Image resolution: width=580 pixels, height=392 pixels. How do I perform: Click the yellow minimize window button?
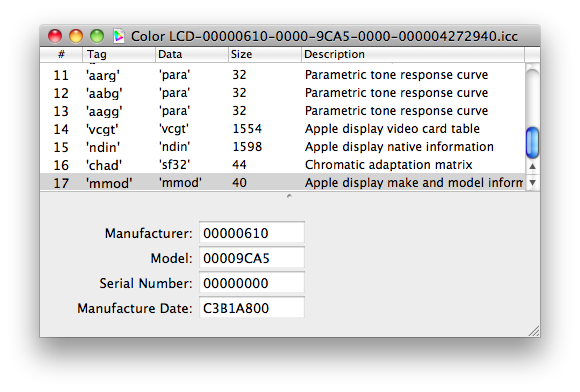coord(76,36)
